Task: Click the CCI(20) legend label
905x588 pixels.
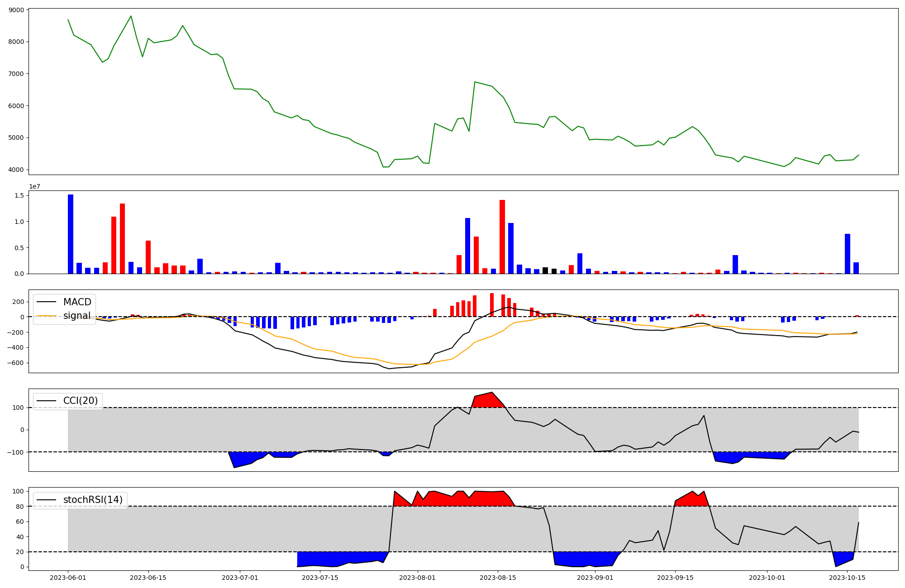Action: click(x=80, y=401)
